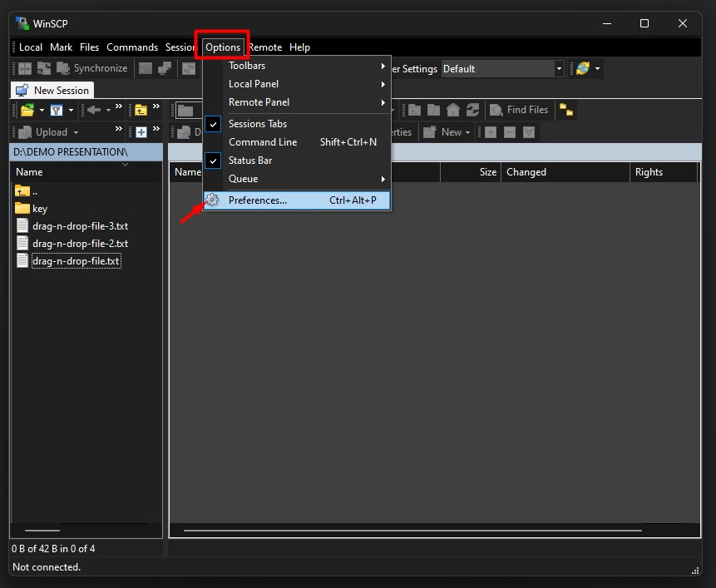Open dropdown arrow beside the refresh globe icon
This screenshot has height=588, width=716.
(x=597, y=68)
